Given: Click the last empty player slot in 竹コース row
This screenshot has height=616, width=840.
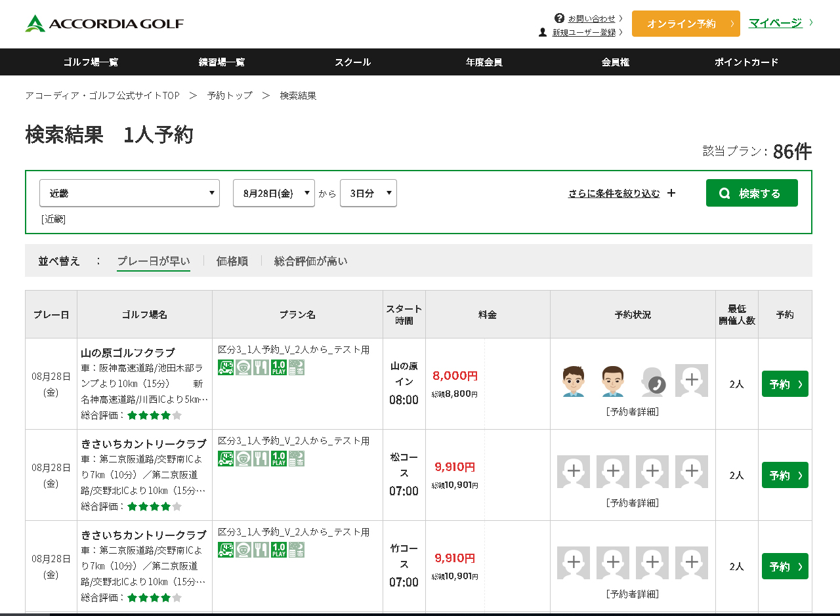Looking at the screenshot, I should (x=692, y=563).
